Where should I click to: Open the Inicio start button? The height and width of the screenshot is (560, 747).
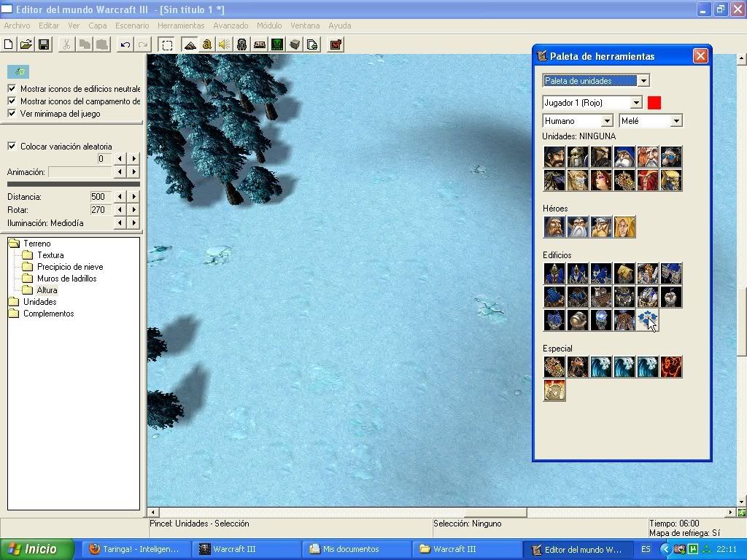[37, 549]
